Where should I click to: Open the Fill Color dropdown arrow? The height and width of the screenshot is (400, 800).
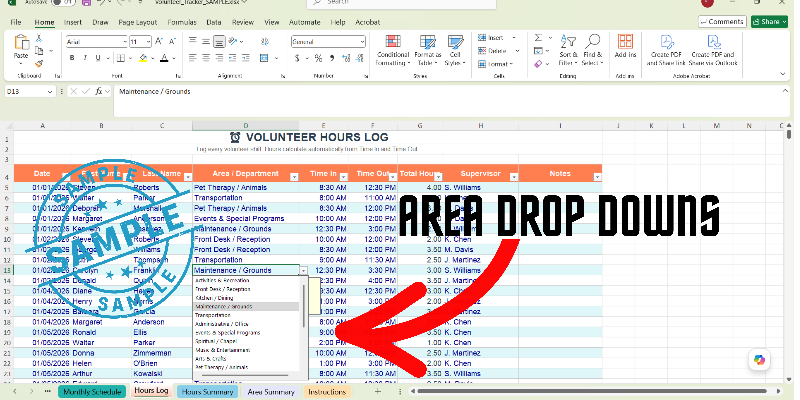click(x=152, y=58)
